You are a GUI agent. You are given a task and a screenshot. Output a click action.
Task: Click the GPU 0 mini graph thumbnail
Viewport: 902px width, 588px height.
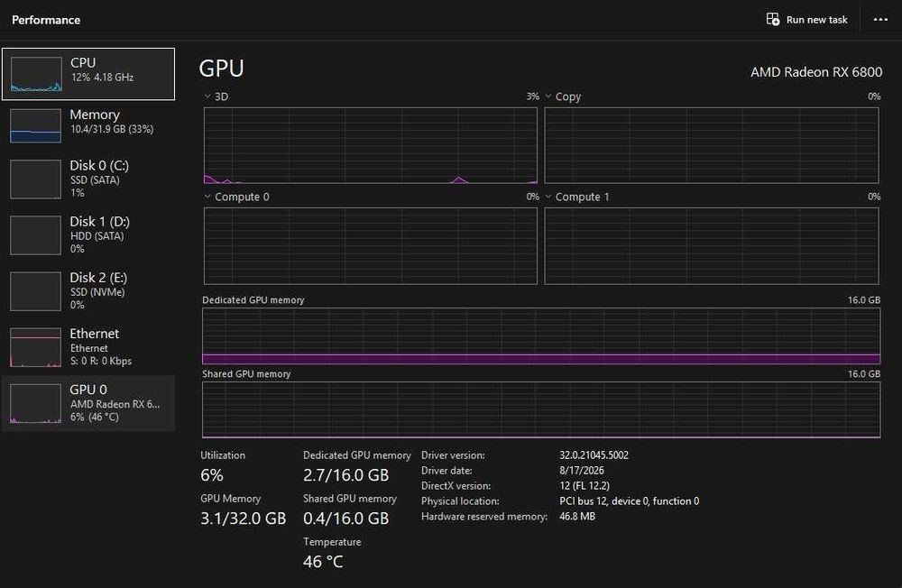click(x=36, y=403)
